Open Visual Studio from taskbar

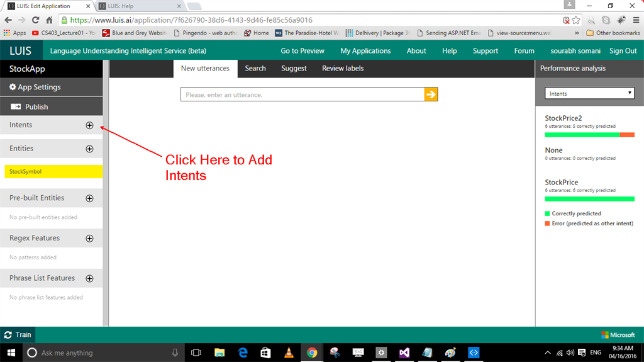(404, 353)
